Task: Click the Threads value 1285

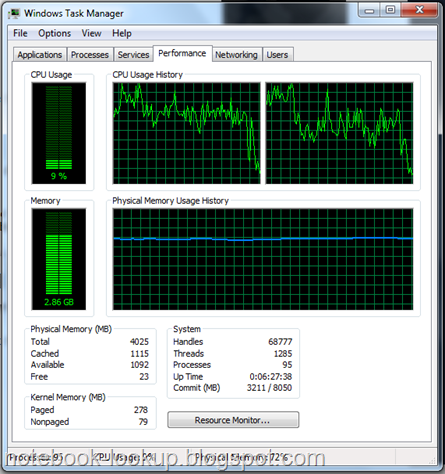Action: 283,353
